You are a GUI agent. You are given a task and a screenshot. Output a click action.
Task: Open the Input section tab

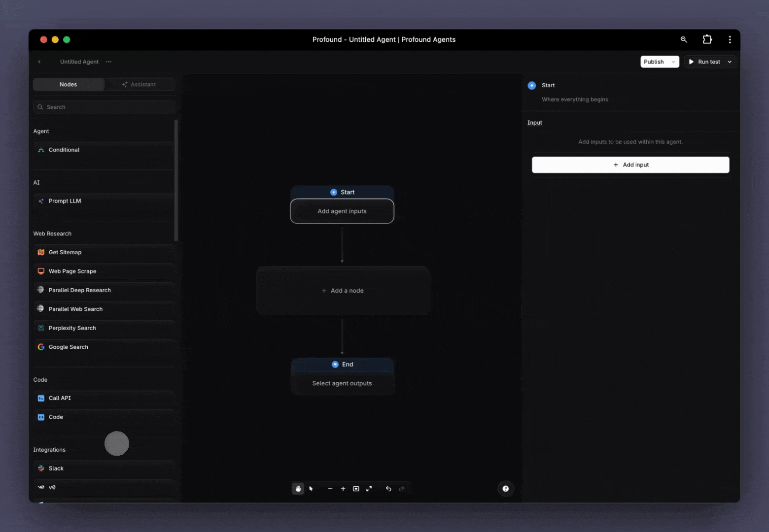[x=534, y=123]
